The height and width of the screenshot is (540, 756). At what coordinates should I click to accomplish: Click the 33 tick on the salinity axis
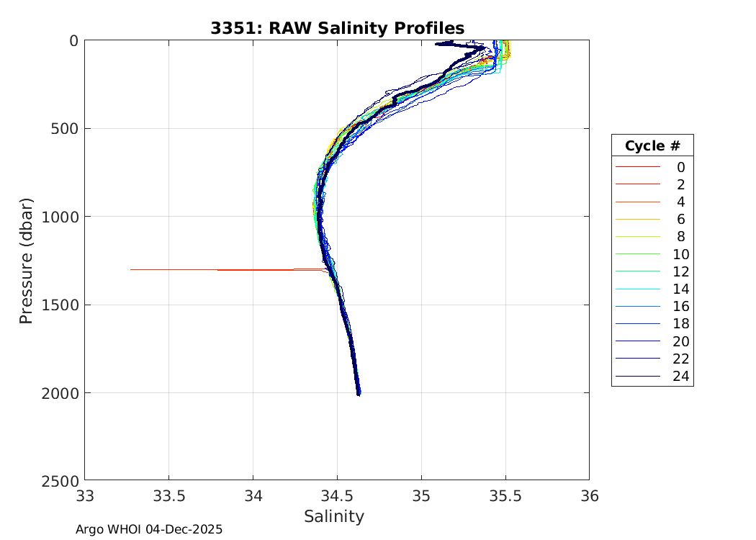85,495
